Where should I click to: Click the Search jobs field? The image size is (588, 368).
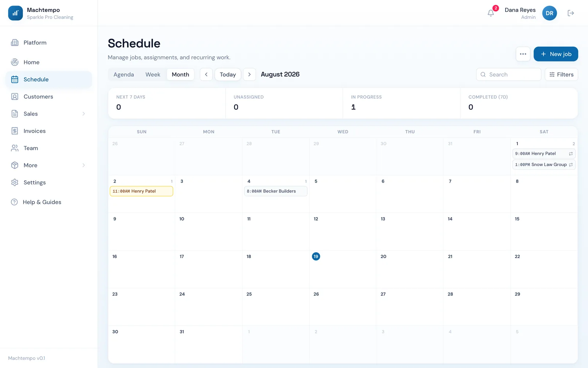point(509,74)
